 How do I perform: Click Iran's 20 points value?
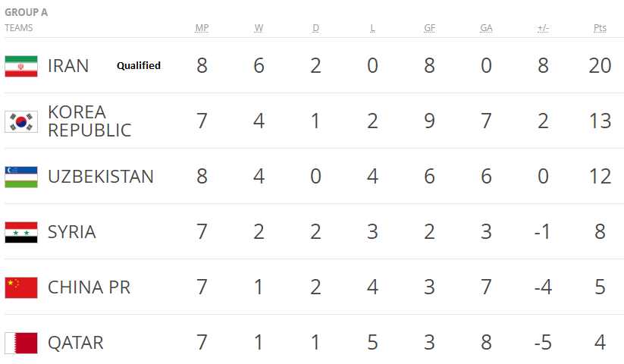click(600, 66)
